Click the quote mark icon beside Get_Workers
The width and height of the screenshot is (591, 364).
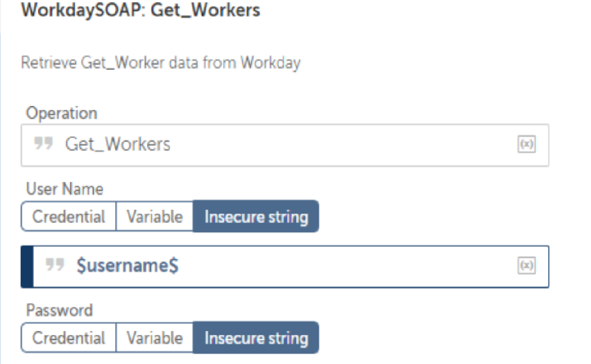(x=44, y=144)
